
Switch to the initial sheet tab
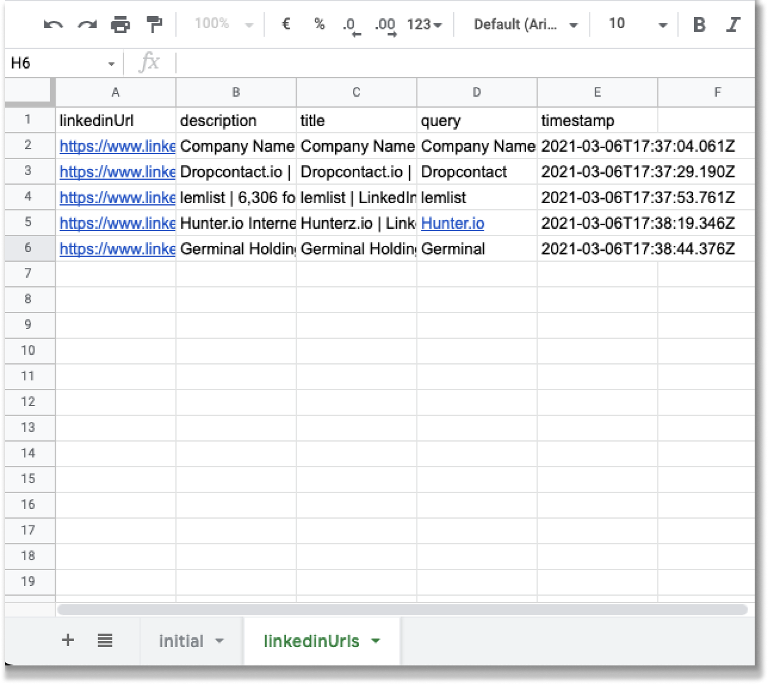(x=182, y=640)
